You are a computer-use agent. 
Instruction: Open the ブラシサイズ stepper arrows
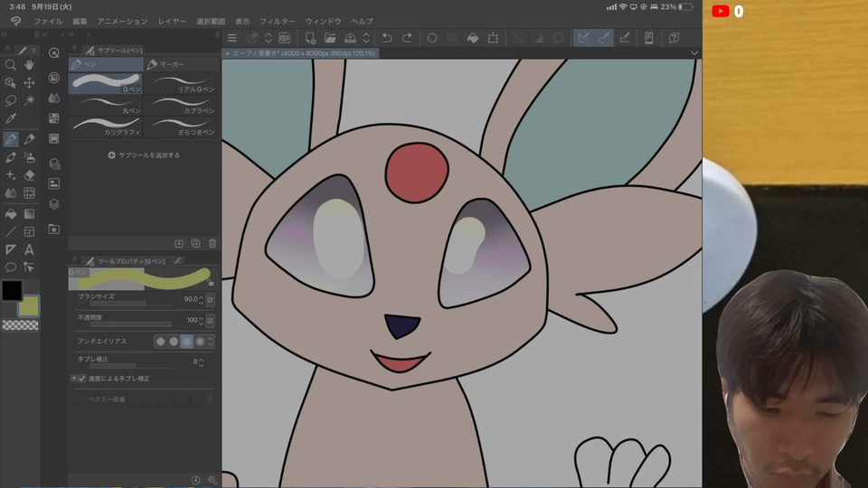pos(201,299)
